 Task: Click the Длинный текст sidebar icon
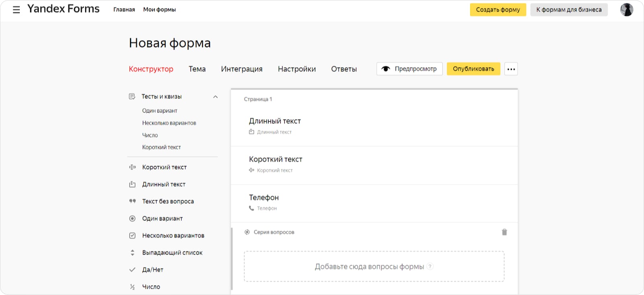(x=132, y=184)
